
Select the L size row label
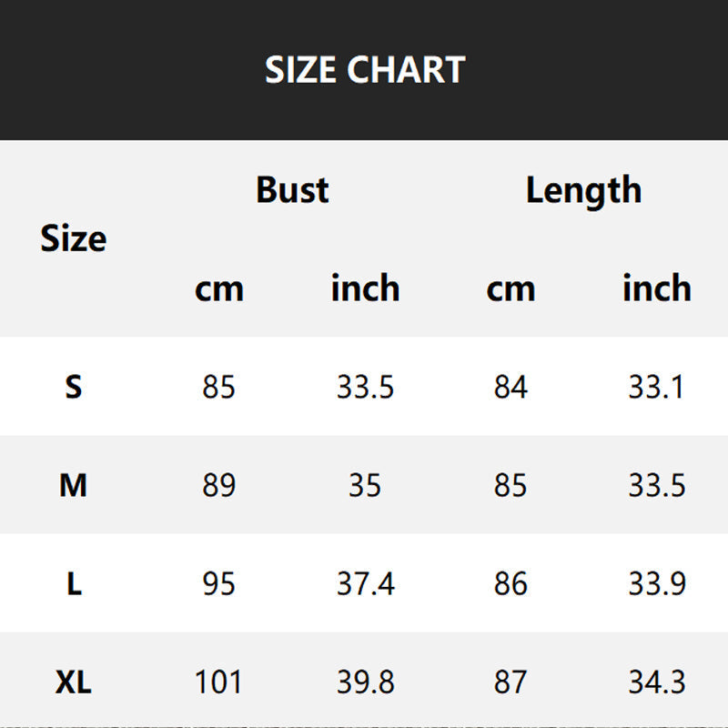point(74,583)
